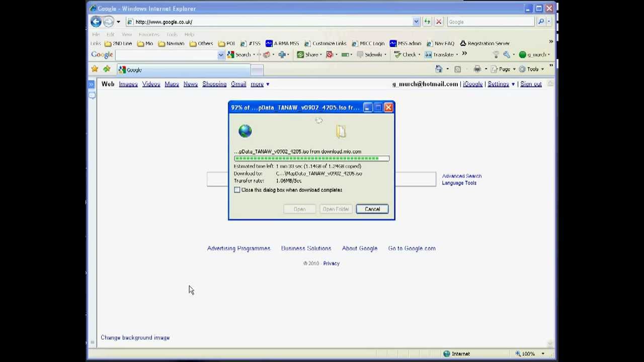Open Google Maps link
This screenshot has height=362, width=644.
tap(172, 84)
